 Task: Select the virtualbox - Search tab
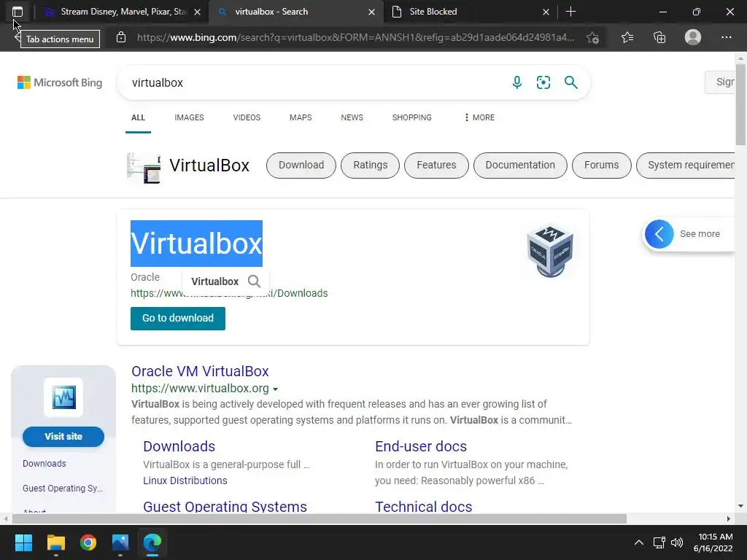295,12
